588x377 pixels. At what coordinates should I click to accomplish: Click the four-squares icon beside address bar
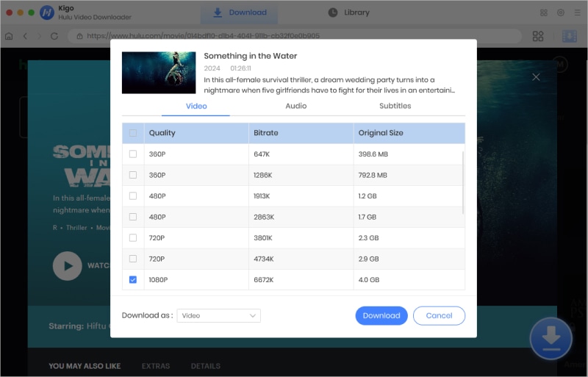point(538,36)
